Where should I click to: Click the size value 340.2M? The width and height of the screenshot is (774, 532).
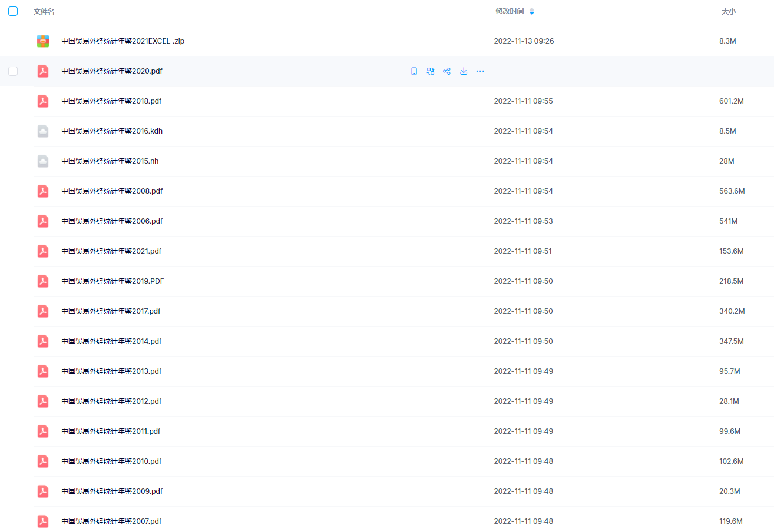(732, 311)
